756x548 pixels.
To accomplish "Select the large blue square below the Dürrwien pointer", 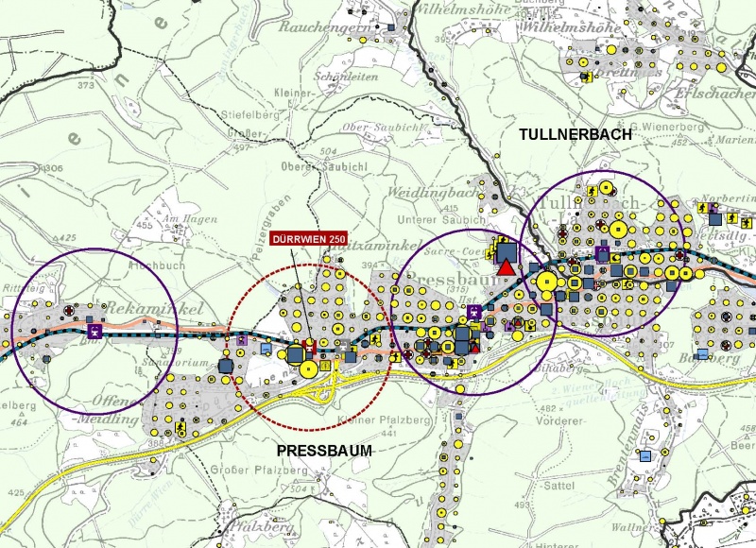I will [295, 353].
